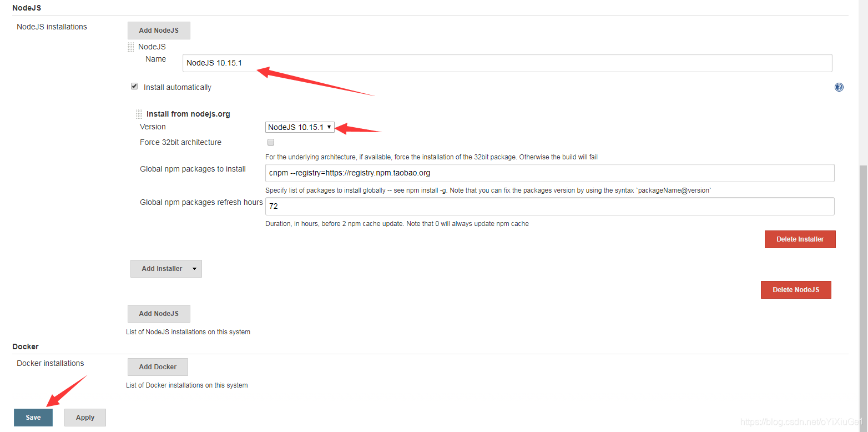Save the configuration
Viewport: 868px width, 432px height.
coord(33,418)
